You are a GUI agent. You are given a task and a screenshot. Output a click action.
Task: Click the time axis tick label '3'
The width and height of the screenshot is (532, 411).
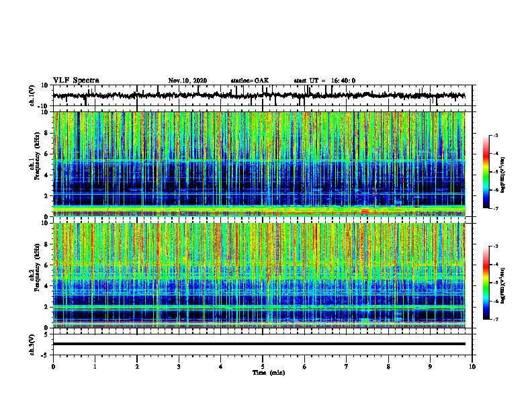pyautogui.click(x=179, y=367)
